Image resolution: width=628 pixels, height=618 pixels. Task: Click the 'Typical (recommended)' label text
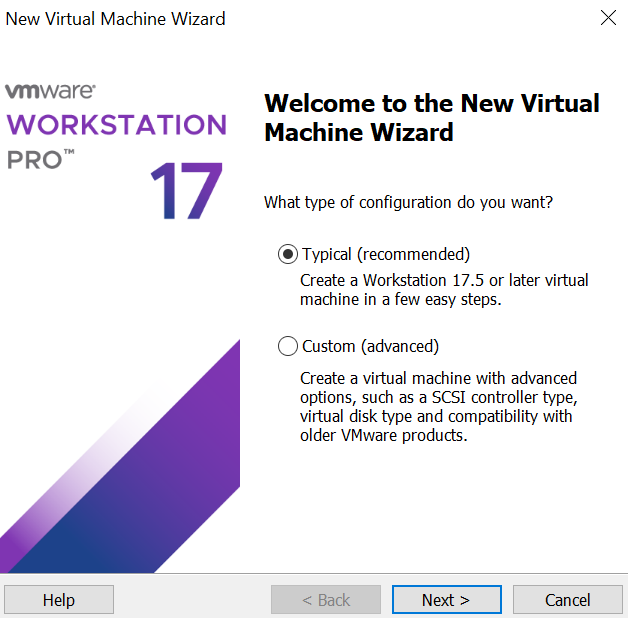click(x=385, y=254)
